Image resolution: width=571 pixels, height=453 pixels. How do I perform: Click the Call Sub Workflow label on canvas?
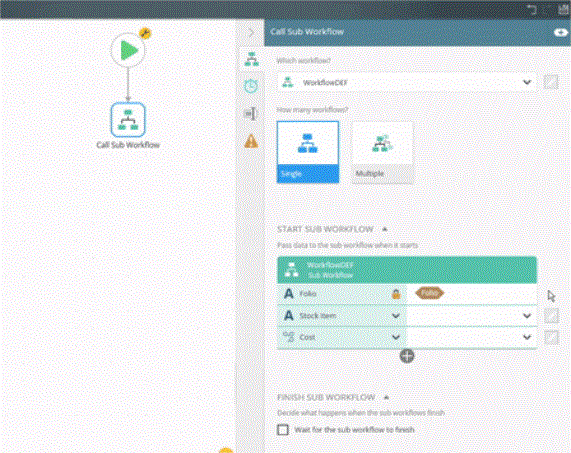[128, 145]
